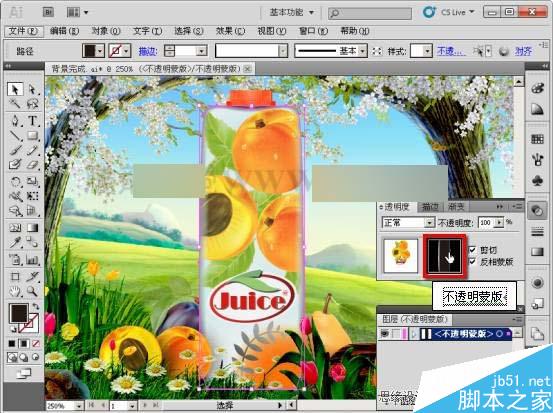Open the 基本功能 workspace switcher dropdown
The height and width of the screenshot is (413, 553).
292,13
